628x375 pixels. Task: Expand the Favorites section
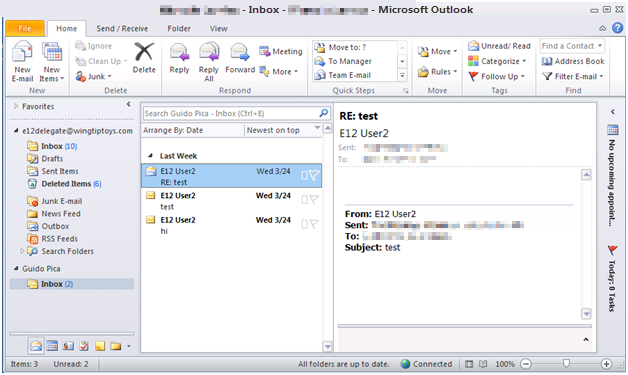pos(16,106)
